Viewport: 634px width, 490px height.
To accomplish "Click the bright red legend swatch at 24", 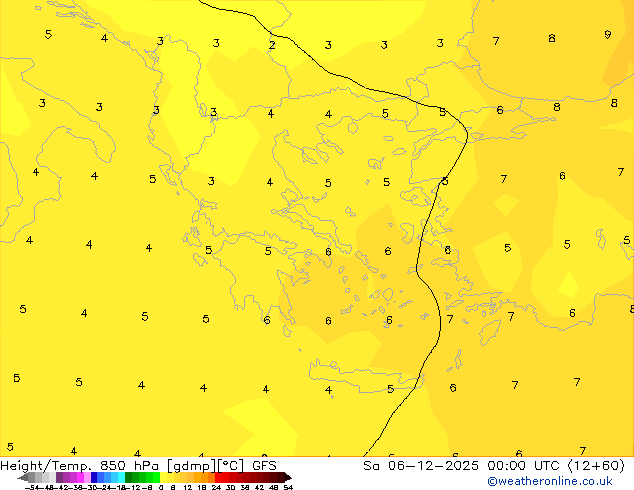I will click(218, 477).
